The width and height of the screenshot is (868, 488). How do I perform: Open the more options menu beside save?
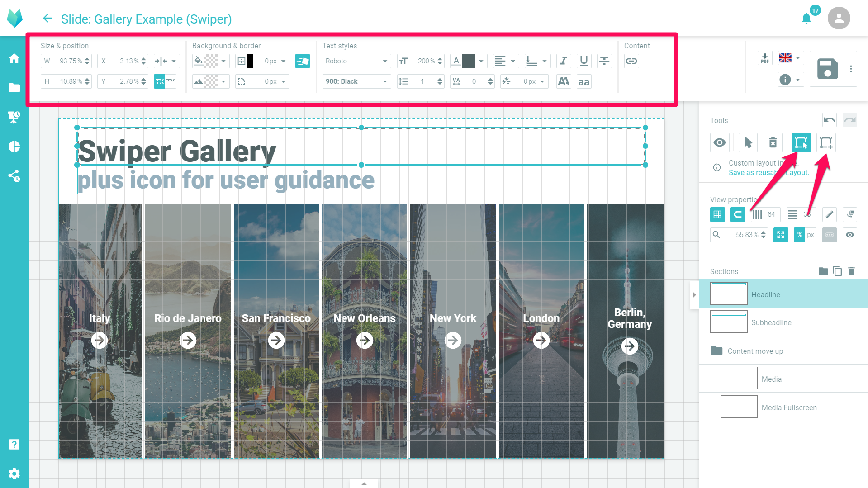tap(851, 69)
